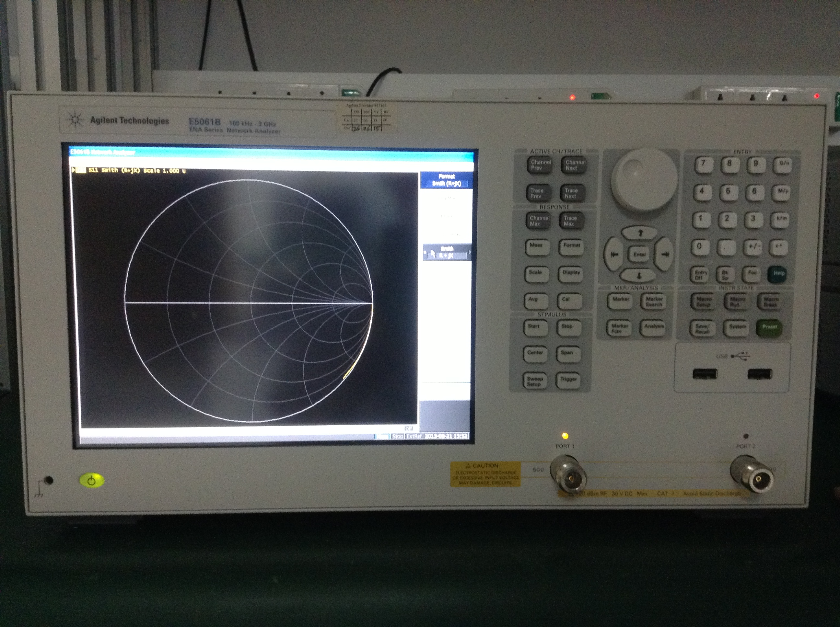This screenshot has height=627, width=840.
Task: Open the Analysis key
Action: tap(653, 328)
